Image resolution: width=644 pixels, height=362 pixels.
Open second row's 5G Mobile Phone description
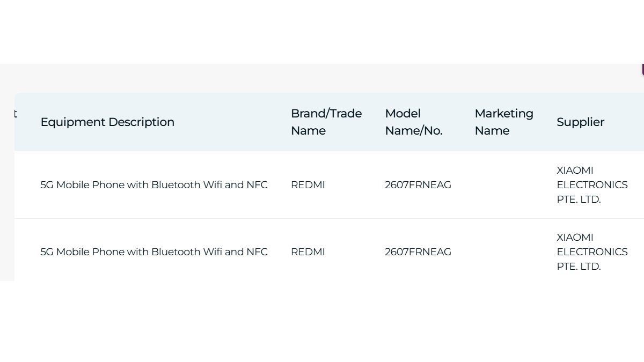pyautogui.click(x=154, y=252)
